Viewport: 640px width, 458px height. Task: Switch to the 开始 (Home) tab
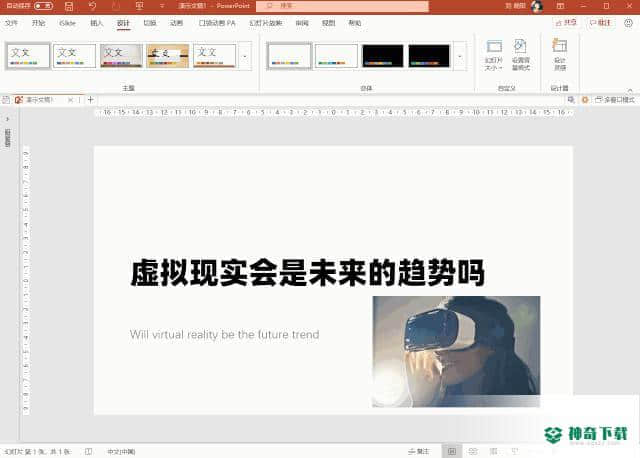[38, 23]
